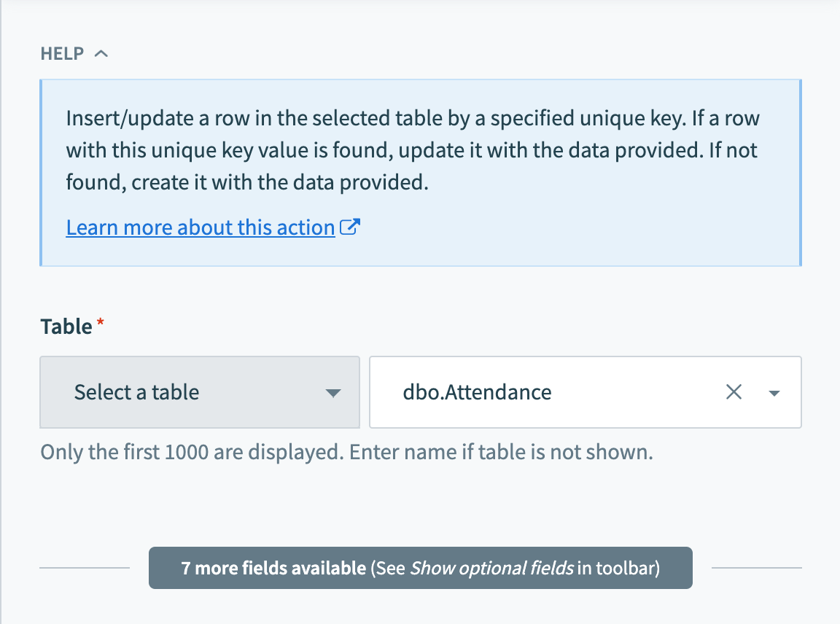Viewport: 840px width, 624px height.
Task: Click the chevron icon beside HELP
Action: (x=101, y=52)
